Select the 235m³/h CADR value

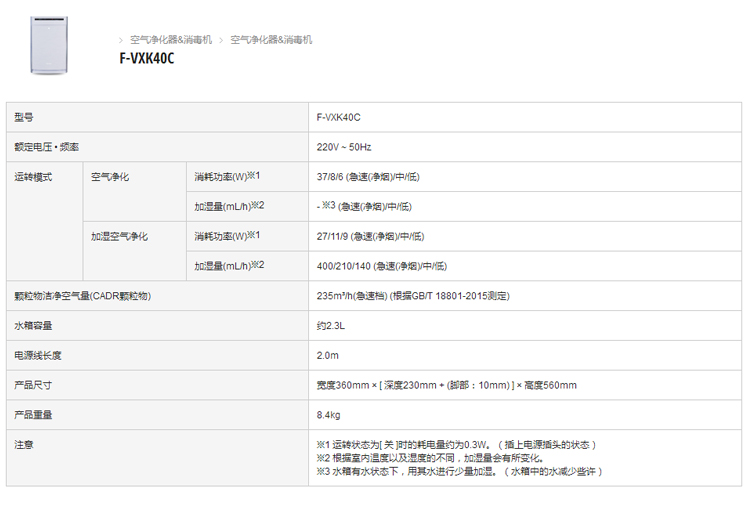click(x=413, y=296)
